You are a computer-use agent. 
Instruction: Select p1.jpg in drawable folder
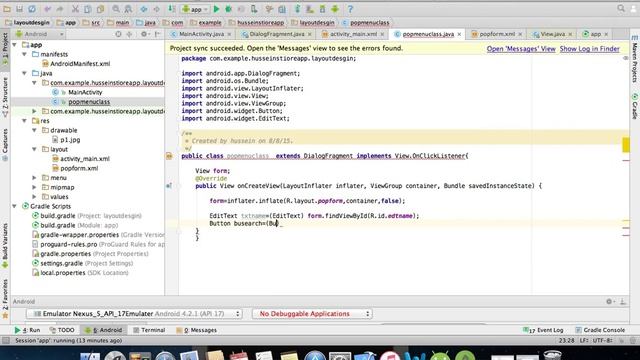point(66,140)
